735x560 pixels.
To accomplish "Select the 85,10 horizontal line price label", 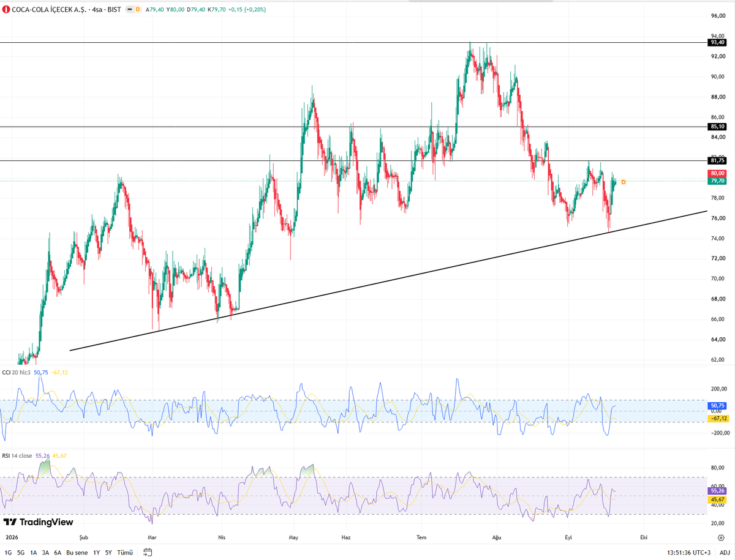I will click(716, 127).
